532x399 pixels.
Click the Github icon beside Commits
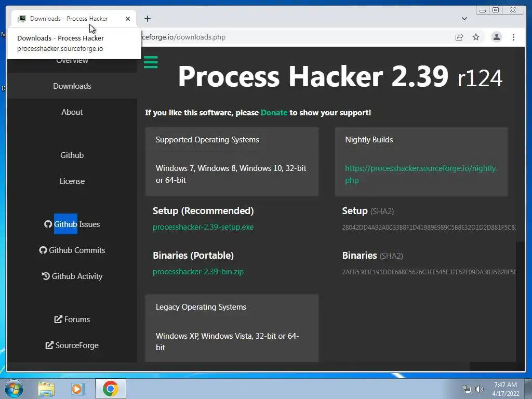43,250
